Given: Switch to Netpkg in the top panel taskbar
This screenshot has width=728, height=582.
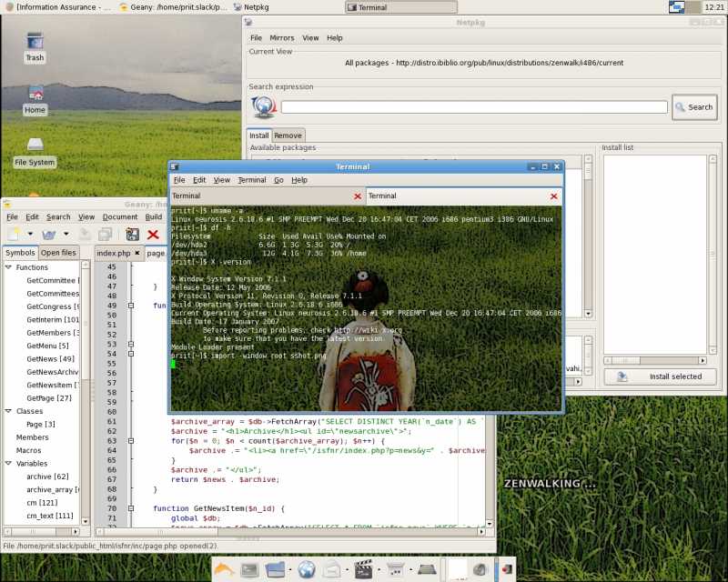Looking at the screenshot, I should click(x=251, y=7).
